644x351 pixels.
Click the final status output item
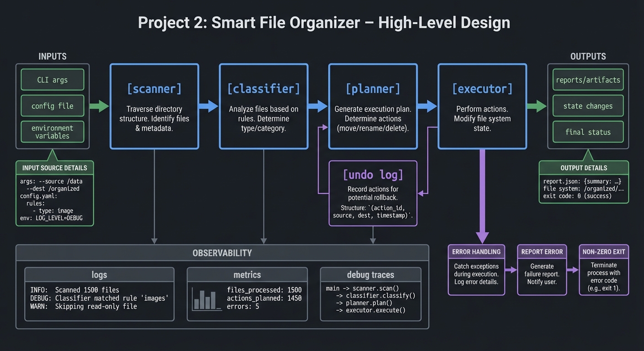(x=588, y=132)
